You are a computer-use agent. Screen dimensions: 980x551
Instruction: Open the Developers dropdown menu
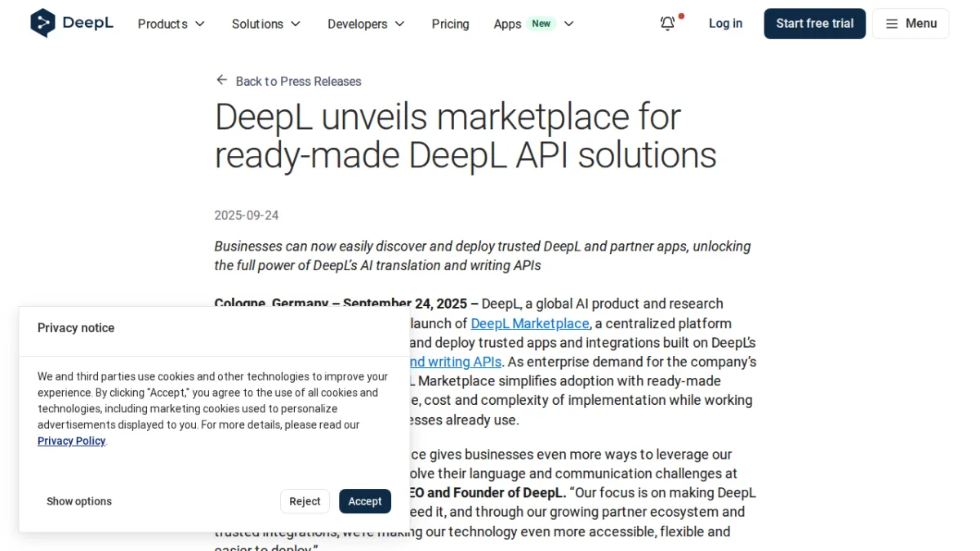(x=367, y=24)
